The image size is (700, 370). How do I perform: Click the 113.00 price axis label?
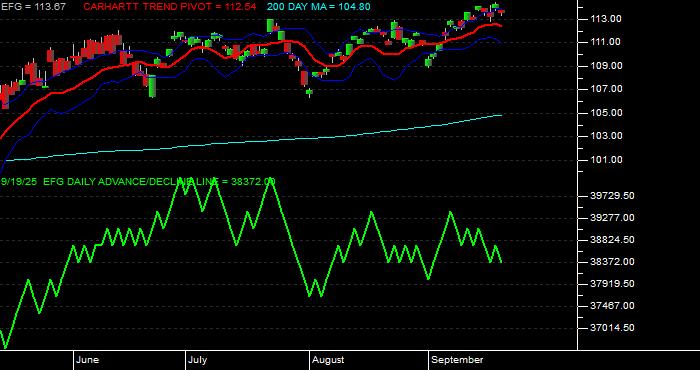pyautogui.click(x=605, y=19)
